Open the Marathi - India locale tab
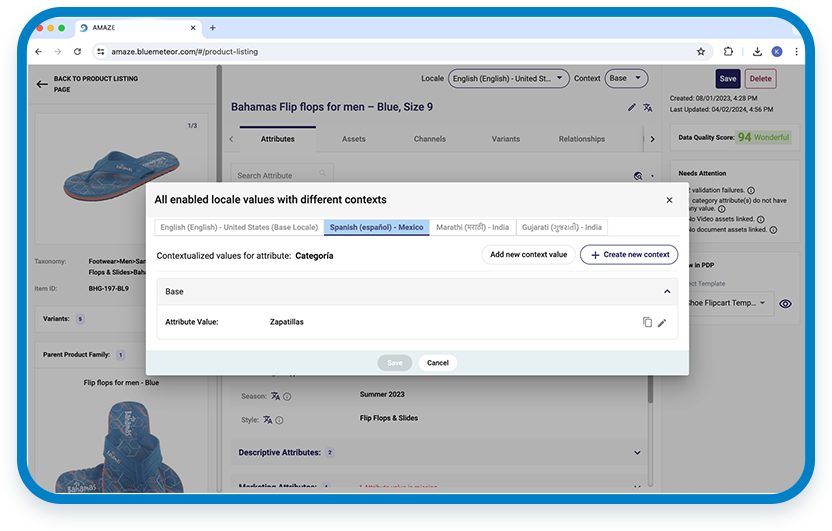This screenshot has width=832, height=531. [x=472, y=227]
